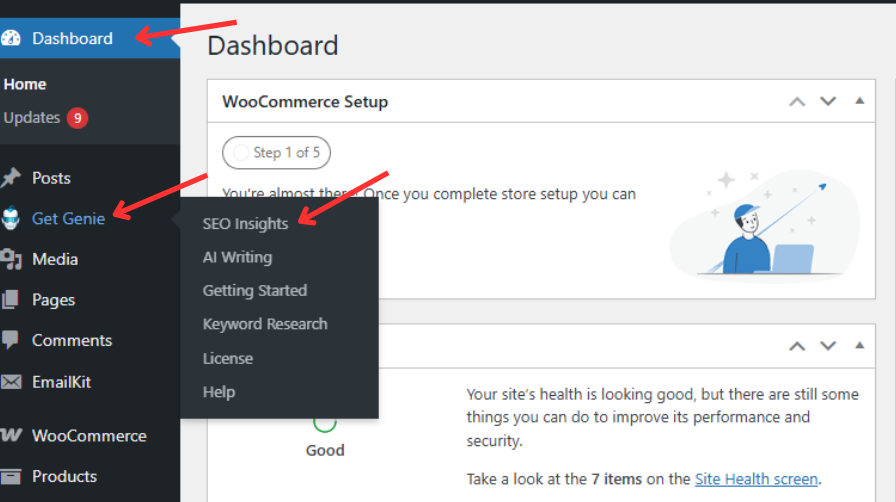
Task: Select Help in the Get Genie flyout
Action: (x=219, y=392)
